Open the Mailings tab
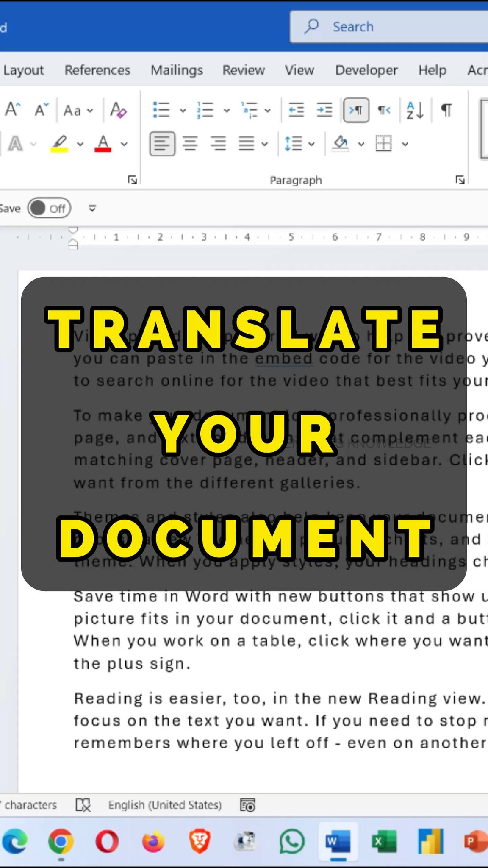 coord(177,70)
